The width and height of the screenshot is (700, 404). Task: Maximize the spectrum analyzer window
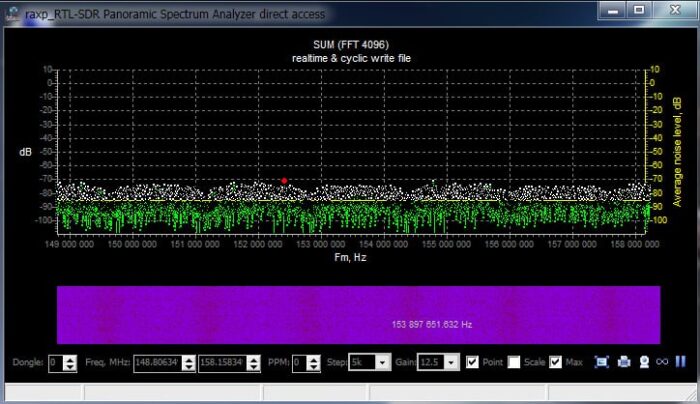coord(637,11)
